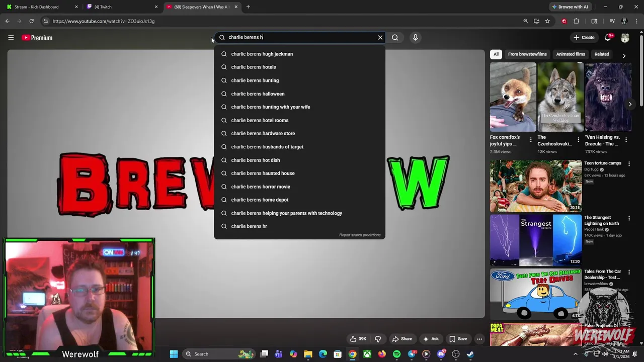The image size is (644, 362).
Task: Open a new browser tab
Action: [x=248, y=7]
